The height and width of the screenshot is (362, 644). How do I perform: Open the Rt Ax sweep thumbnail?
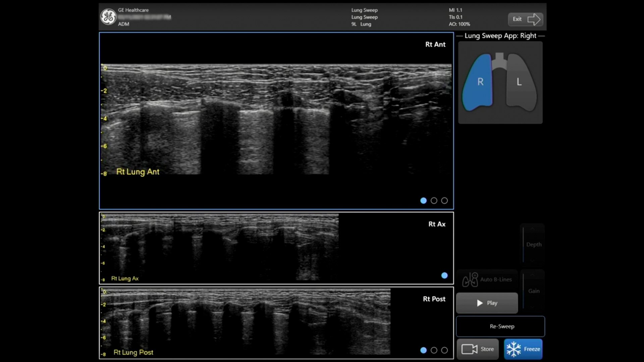[x=220, y=247]
